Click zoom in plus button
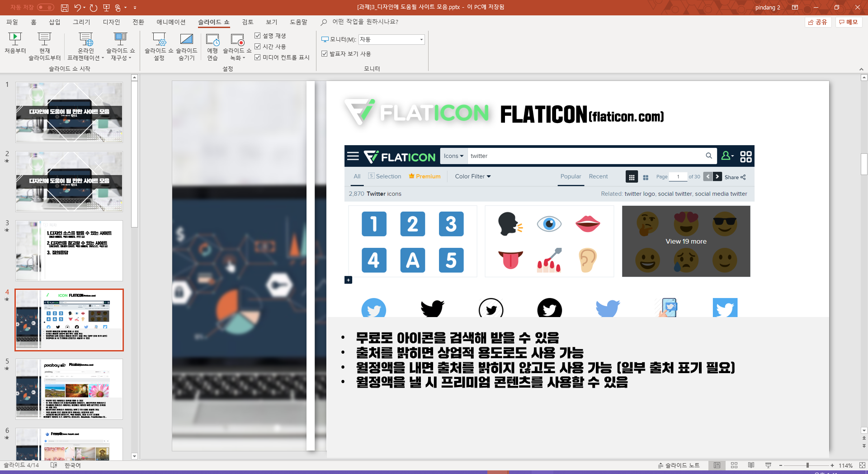 832,465
